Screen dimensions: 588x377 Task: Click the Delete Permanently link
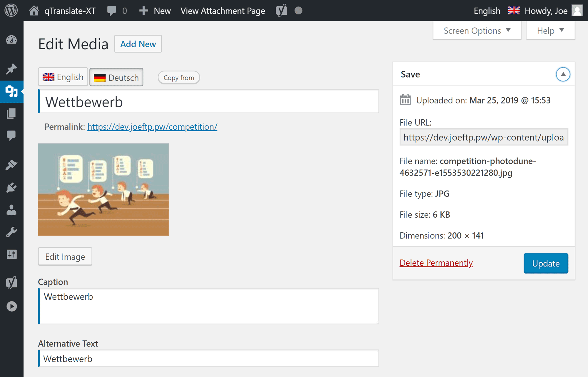click(436, 263)
